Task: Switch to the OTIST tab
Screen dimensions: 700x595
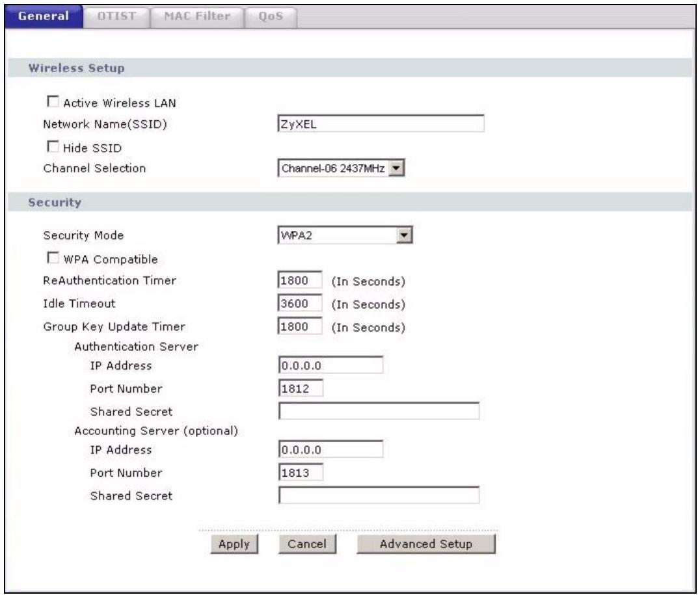Action: [114, 16]
